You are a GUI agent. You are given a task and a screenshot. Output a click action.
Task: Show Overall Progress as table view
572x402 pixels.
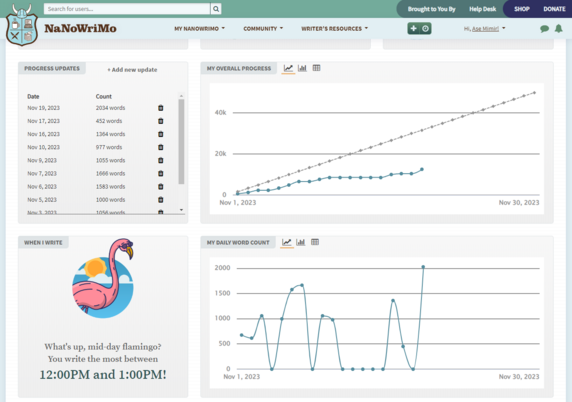[317, 68]
